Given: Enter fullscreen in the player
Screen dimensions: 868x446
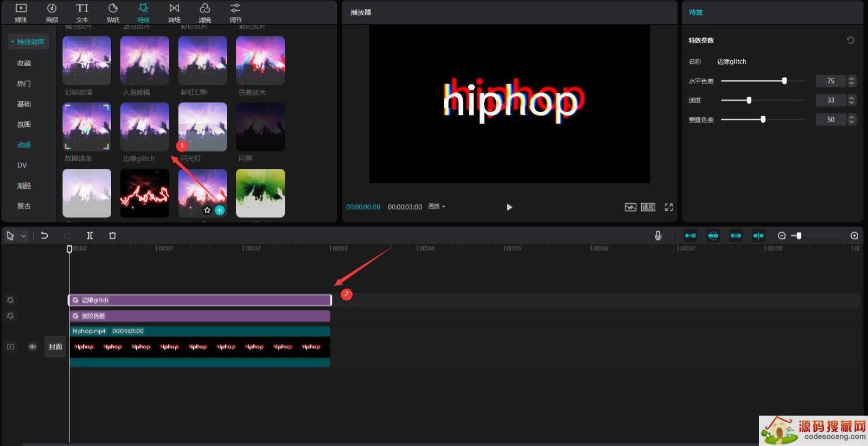Looking at the screenshot, I should point(668,207).
